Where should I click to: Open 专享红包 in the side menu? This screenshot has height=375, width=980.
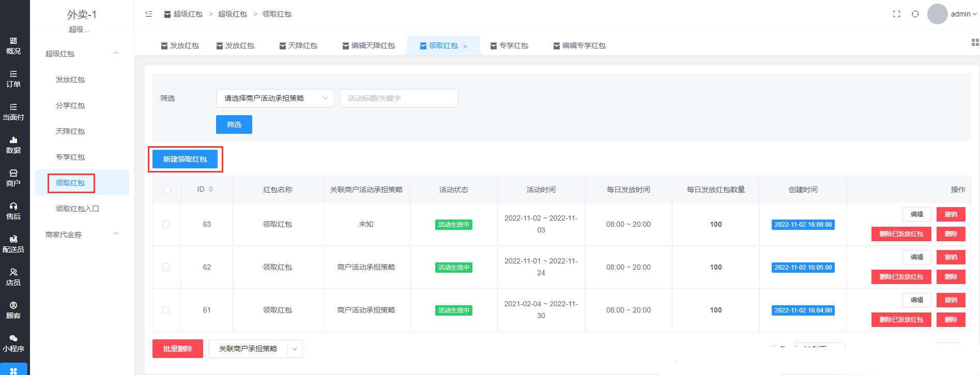pyautogui.click(x=70, y=157)
